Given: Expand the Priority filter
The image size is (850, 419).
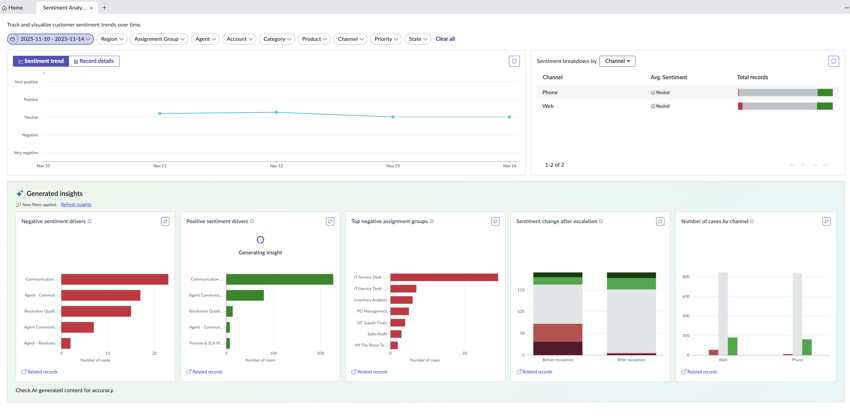Looking at the screenshot, I should click(386, 39).
